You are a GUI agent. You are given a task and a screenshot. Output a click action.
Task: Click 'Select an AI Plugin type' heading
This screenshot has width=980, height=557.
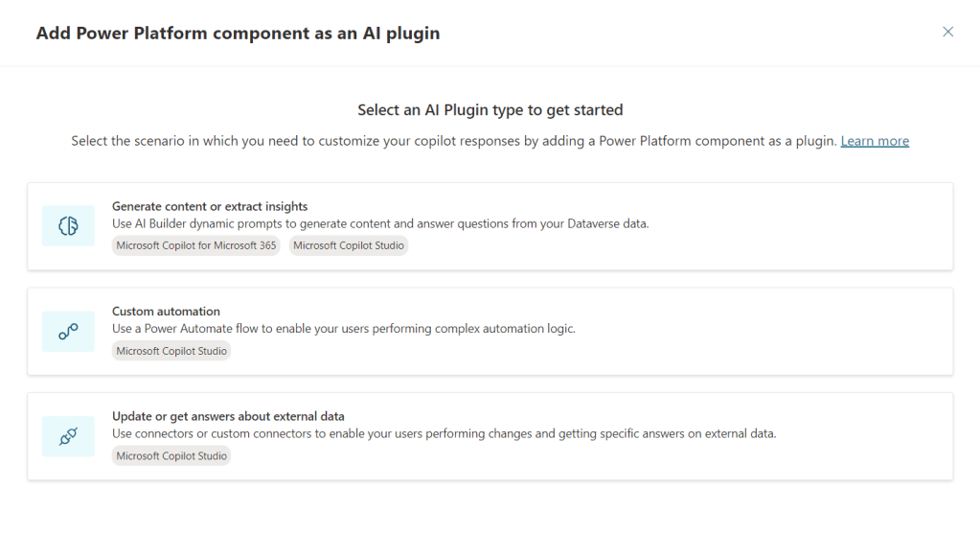490,110
